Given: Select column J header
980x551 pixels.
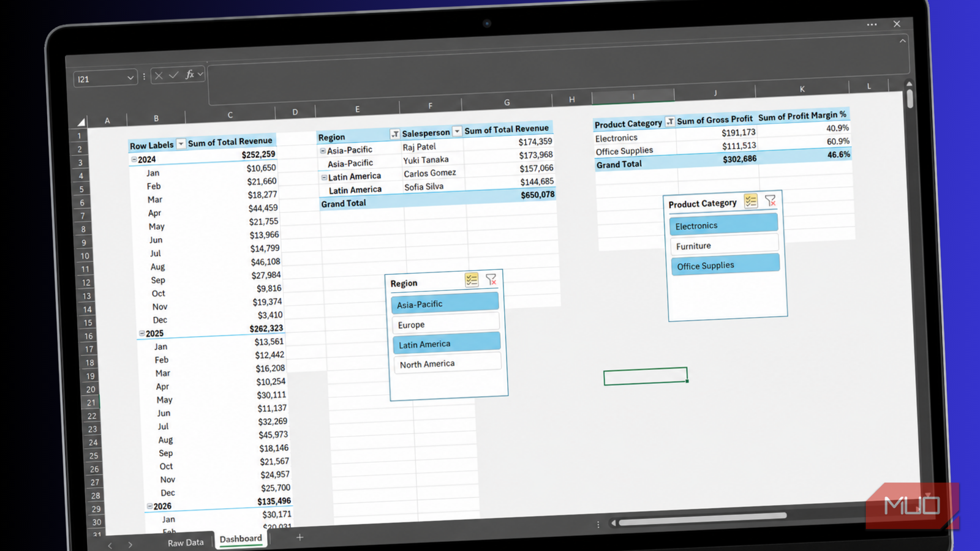Looking at the screenshot, I should 715,92.
